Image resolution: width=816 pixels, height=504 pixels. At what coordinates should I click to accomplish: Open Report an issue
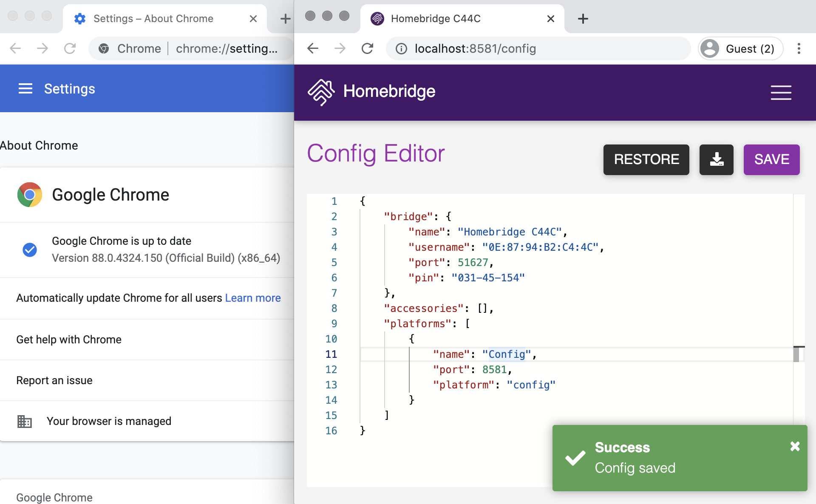[x=147, y=380]
